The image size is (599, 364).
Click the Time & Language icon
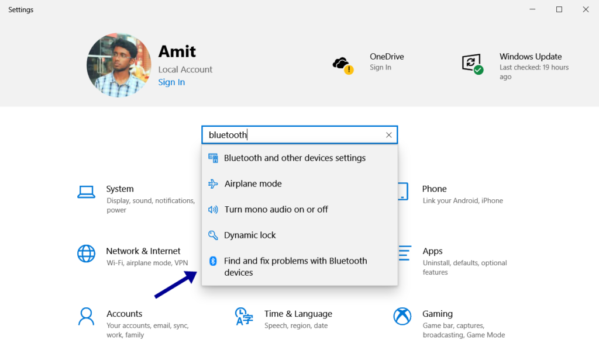(243, 316)
